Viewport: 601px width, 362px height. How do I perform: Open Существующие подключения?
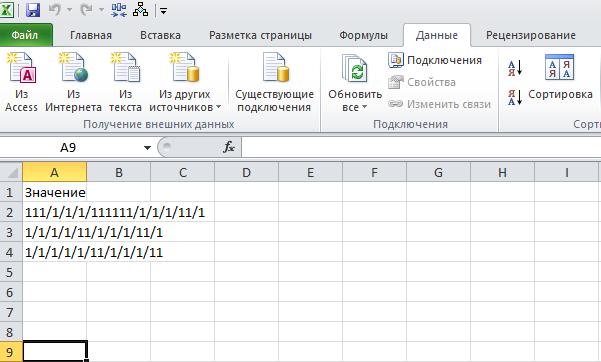274,82
